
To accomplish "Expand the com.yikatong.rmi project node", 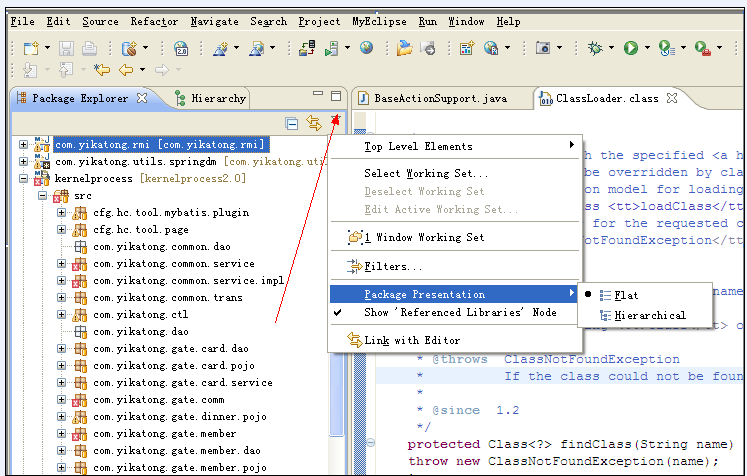I will 24,145.
